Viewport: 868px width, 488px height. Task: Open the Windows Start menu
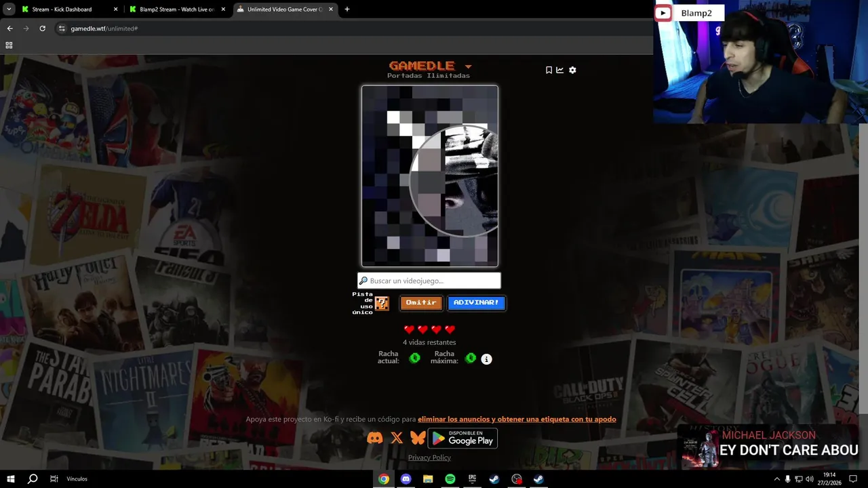(11, 479)
